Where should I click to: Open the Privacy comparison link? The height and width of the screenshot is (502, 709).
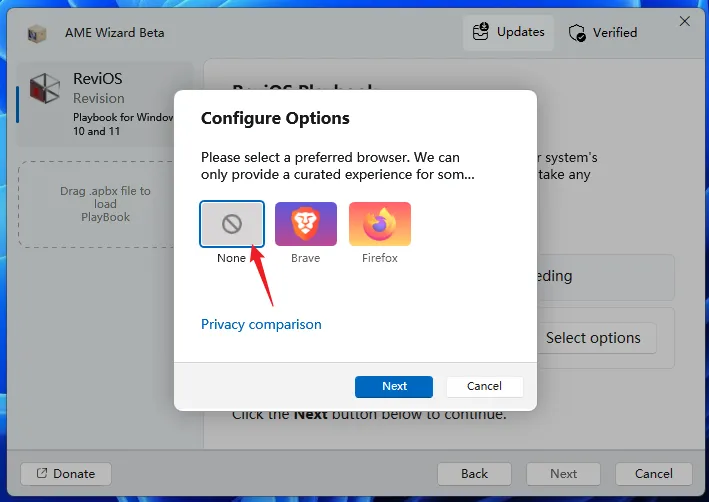(x=261, y=324)
